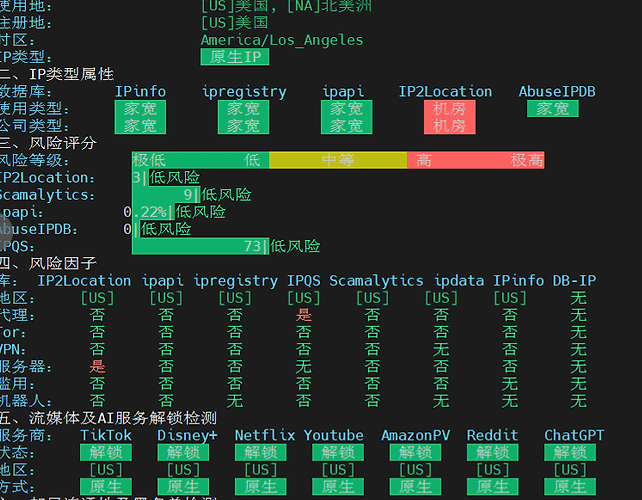This screenshot has width=642, height=500.
Task: Click the 四、风险因子 section heading
Action: (x=48, y=263)
